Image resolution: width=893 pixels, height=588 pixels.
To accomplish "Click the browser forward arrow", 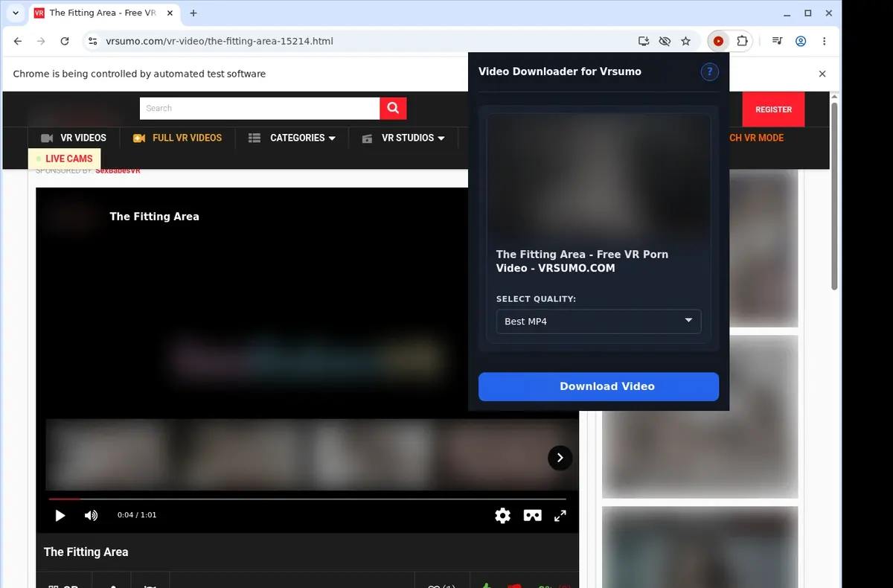I will [41, 42].
